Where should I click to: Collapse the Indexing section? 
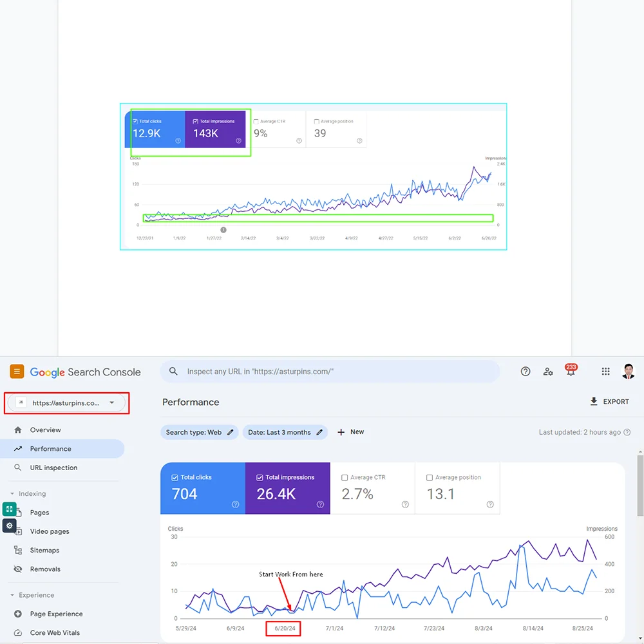click(11, 494)
